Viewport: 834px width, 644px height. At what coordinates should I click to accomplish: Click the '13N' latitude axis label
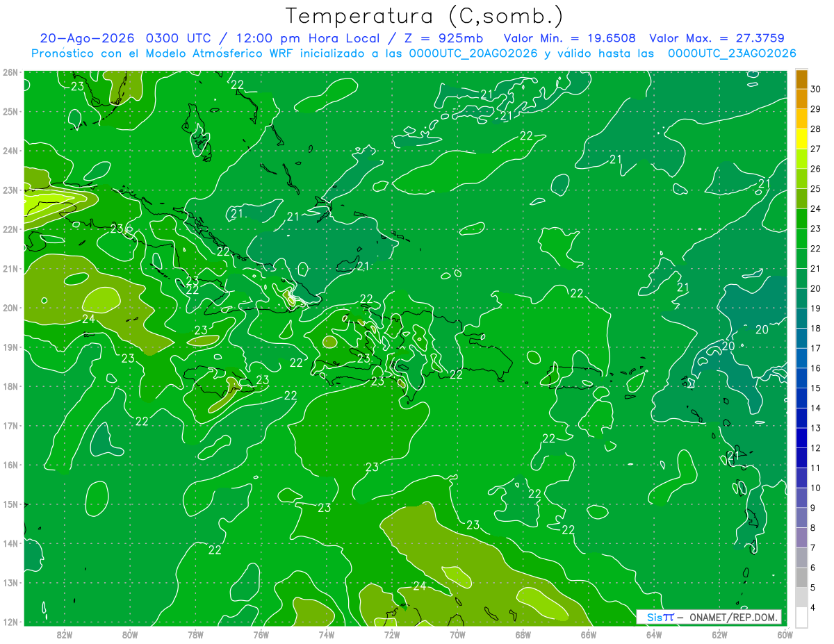click(x=10, y=583)
